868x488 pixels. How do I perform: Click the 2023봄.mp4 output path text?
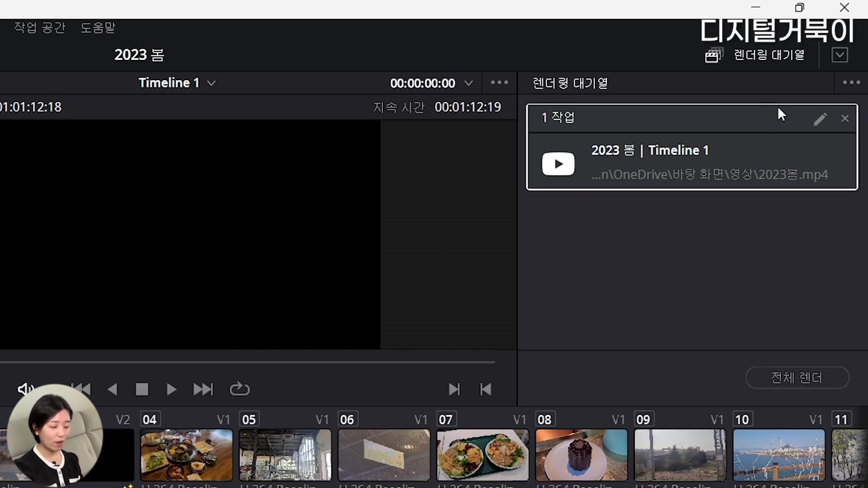[710, 174]
